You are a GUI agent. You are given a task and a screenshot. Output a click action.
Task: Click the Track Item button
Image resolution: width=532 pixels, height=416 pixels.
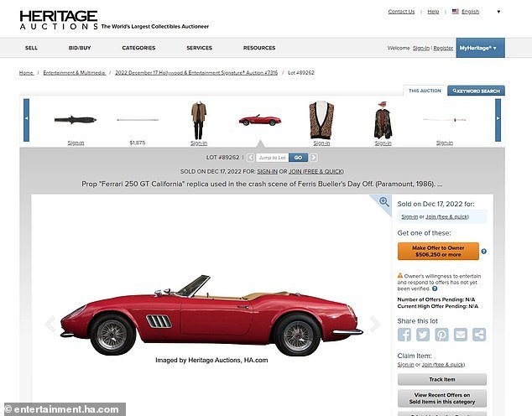click(442, 379)
